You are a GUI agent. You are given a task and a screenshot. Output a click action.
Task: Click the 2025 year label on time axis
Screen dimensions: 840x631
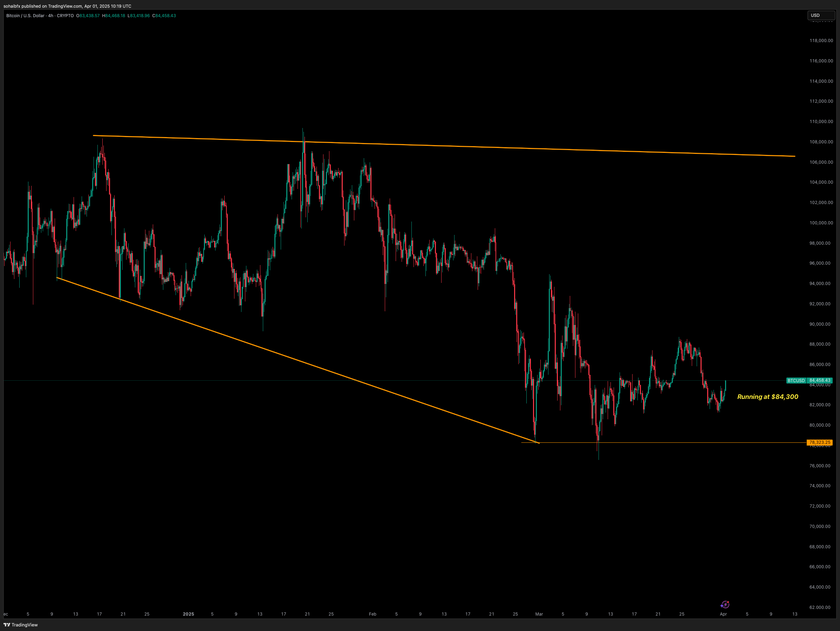tap(188, 614)
